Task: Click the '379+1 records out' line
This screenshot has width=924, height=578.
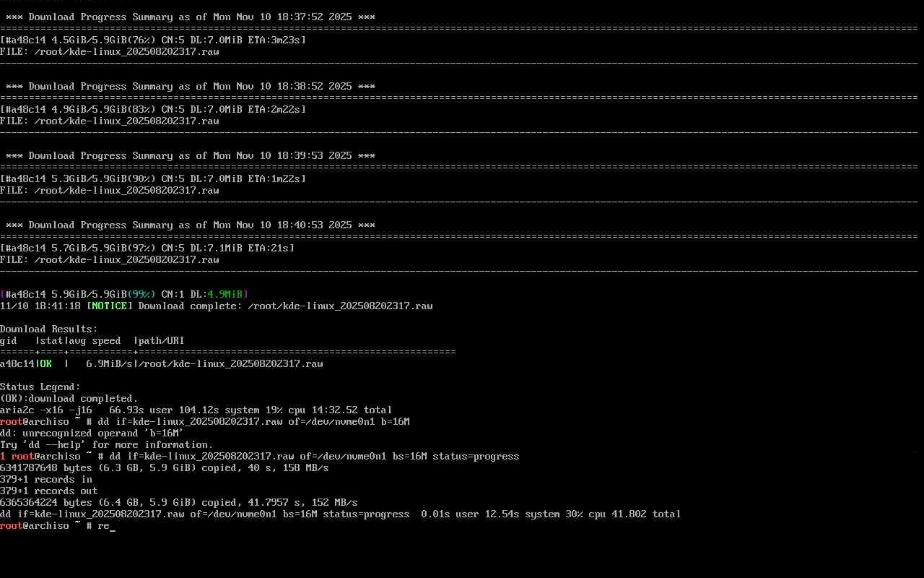Action: (49, 491)
